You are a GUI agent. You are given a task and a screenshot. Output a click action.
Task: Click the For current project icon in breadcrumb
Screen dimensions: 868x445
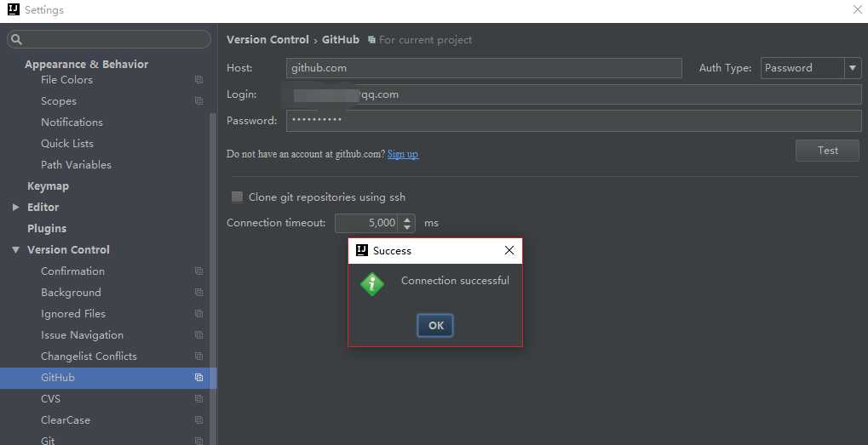(371, 40)
